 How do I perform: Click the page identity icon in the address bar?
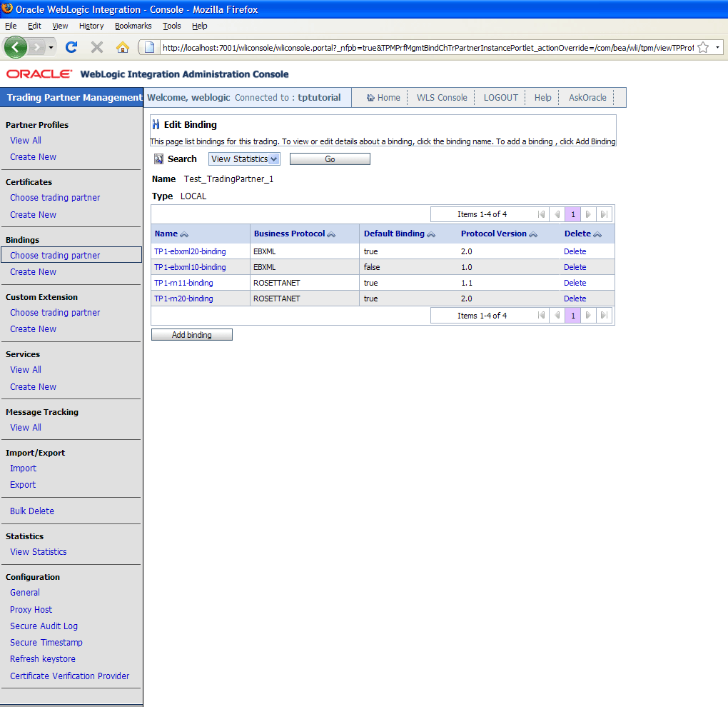click(149, 47)
